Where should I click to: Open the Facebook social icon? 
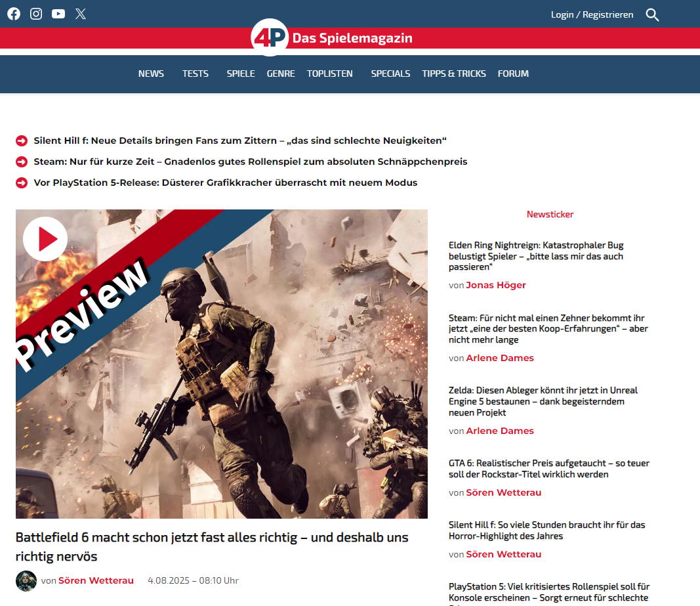[14, 14]
